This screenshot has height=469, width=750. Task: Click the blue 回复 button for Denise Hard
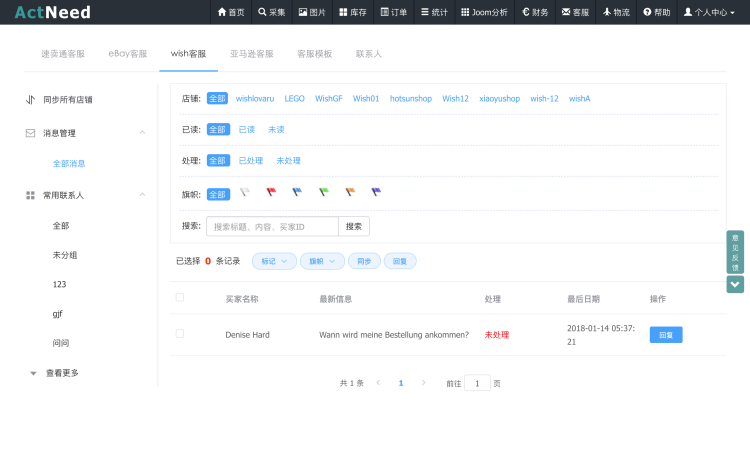point(666,335)
